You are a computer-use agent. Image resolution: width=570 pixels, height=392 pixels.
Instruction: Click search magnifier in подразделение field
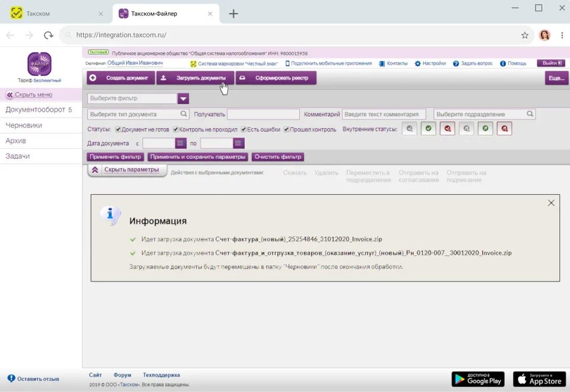(x=530, y=114)
